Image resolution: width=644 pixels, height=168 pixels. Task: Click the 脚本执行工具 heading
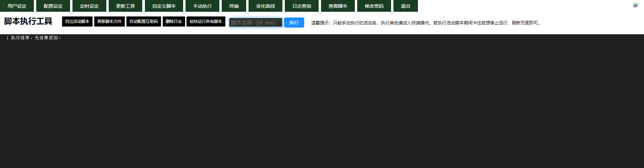tap(28, 22)
